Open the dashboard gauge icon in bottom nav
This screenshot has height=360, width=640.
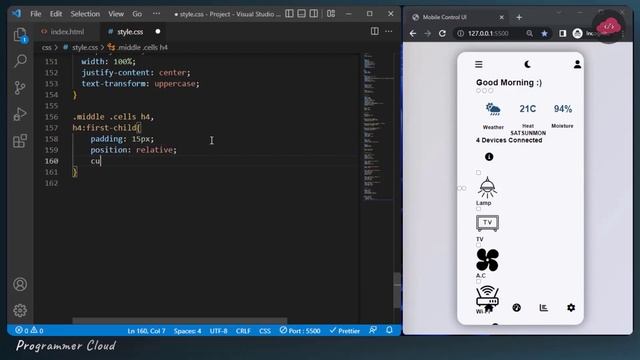(516, 308)
